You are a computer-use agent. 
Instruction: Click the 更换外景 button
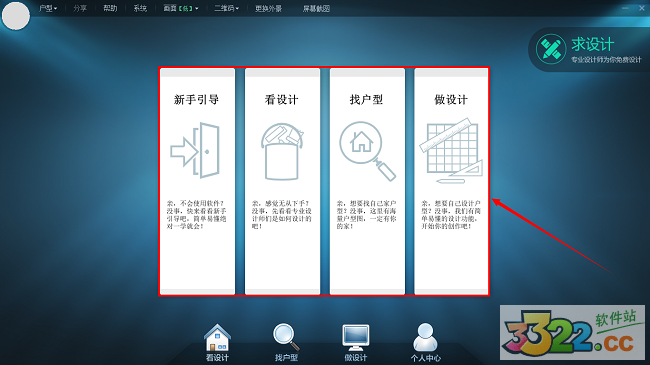pos(269,8)
